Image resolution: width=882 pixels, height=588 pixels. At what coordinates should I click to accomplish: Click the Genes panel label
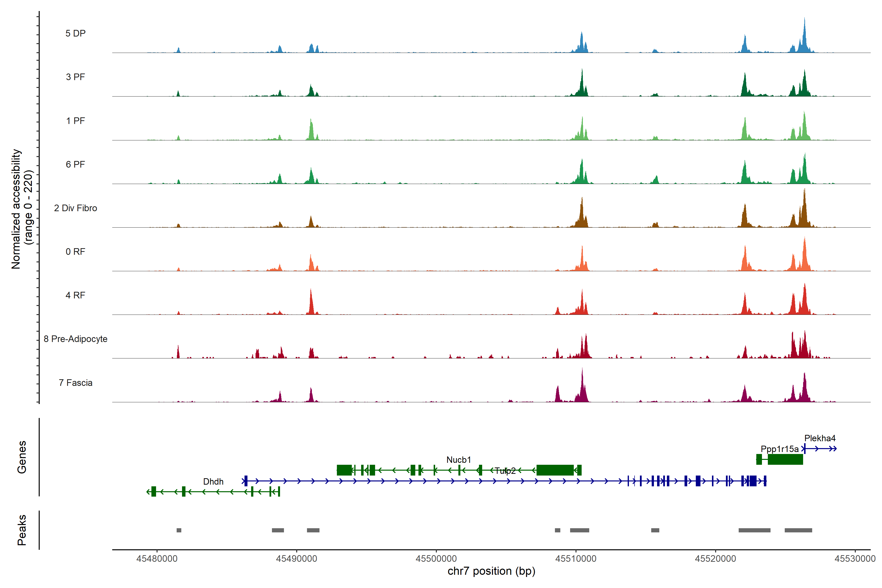22,457
